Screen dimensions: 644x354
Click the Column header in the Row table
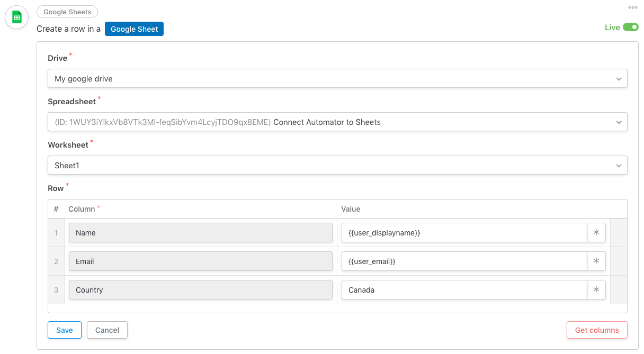coord(82,209)
